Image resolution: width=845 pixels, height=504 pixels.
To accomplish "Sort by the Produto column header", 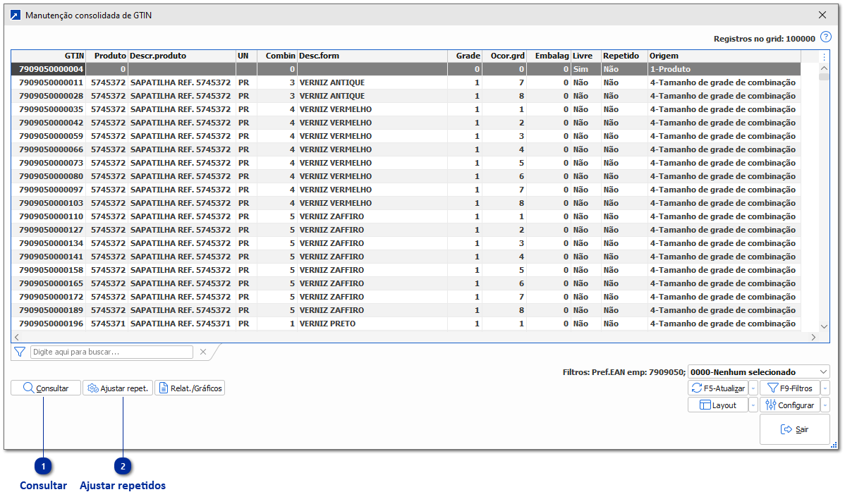I will [107, 56].
